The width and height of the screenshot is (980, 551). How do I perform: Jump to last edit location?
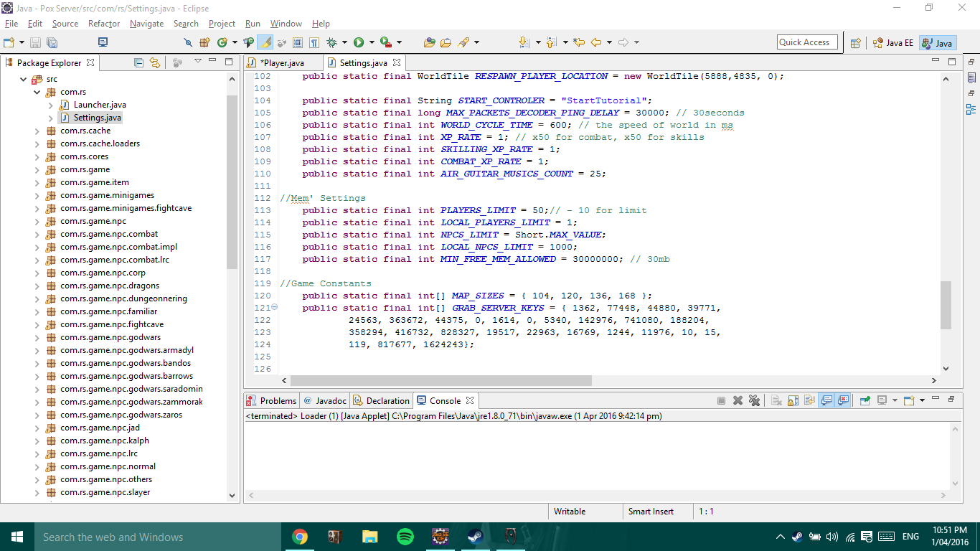click(579, 42)
